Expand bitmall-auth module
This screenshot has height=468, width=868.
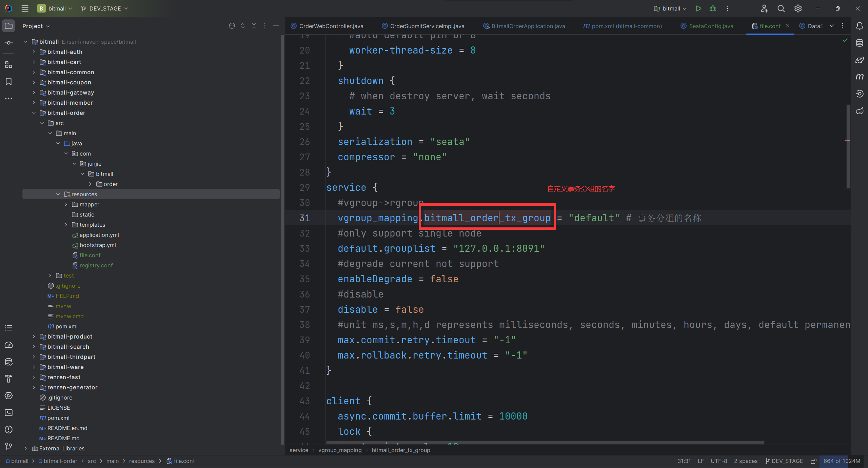pos(34,52)
